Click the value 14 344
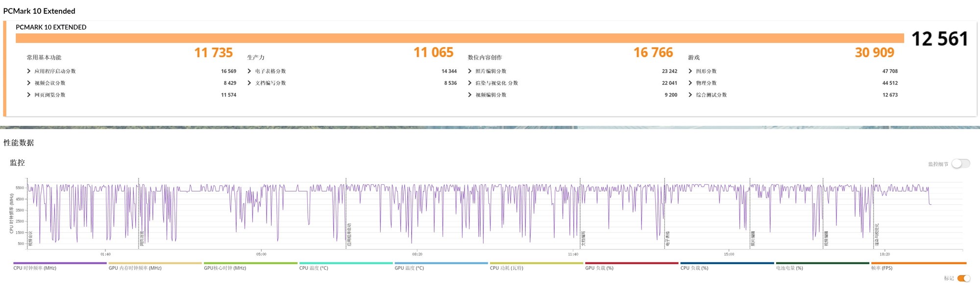 point(449,71)
